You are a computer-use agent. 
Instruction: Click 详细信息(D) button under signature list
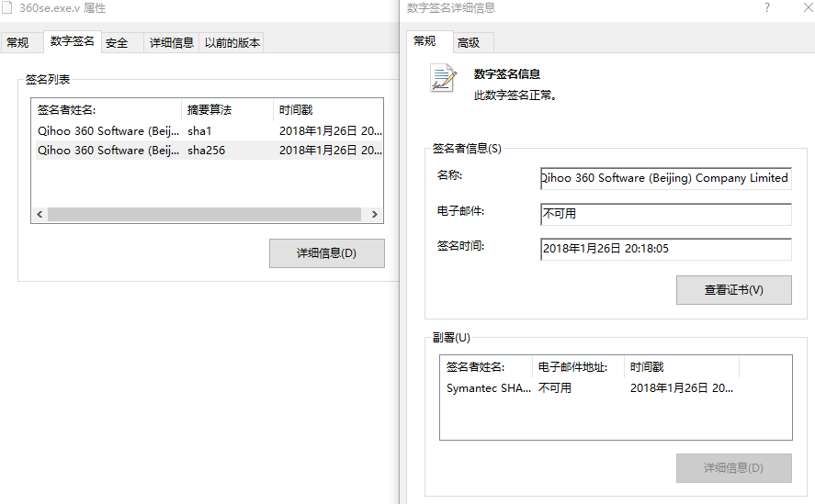click(326, 253)
